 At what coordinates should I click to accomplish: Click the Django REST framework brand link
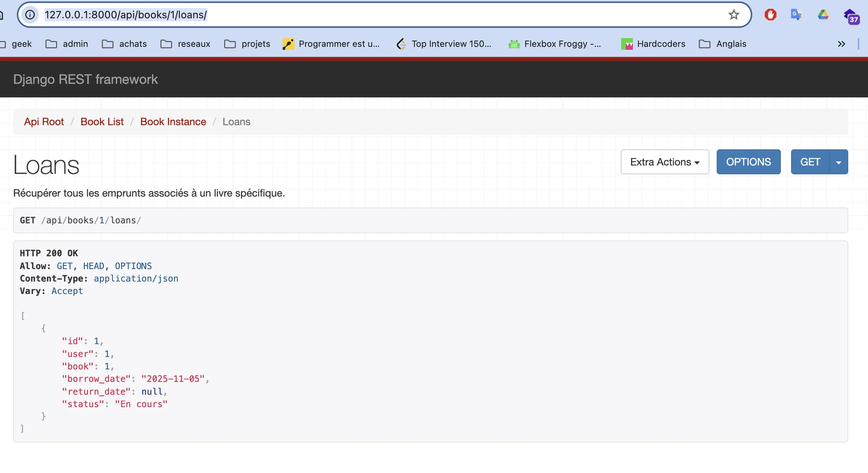pyautogui.click(x=85, y=80)
